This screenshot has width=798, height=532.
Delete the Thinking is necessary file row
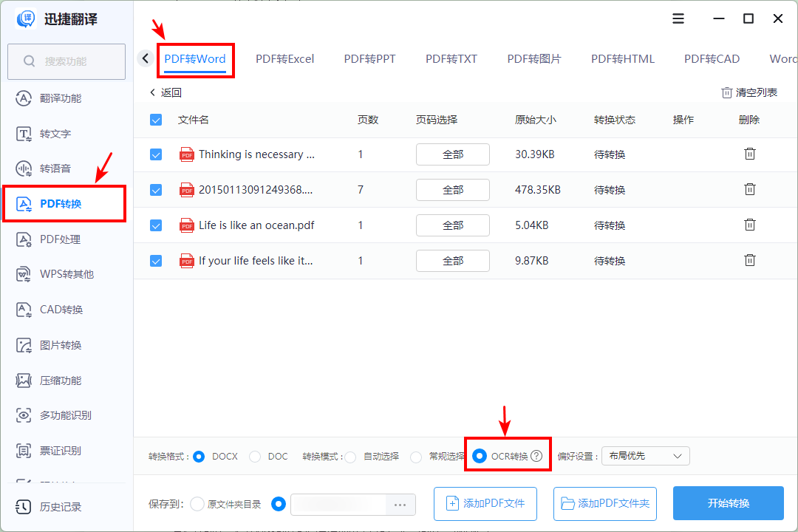click(750, 154)
